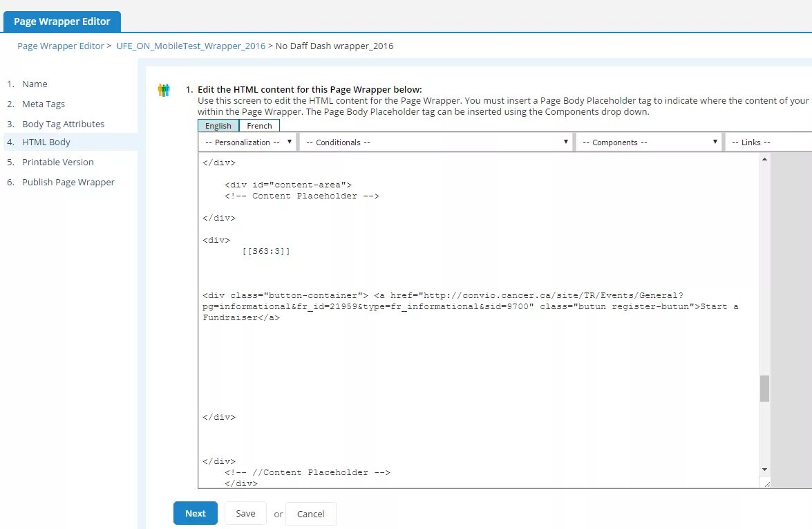
Task: Open the Page Wrapper Editor breadcrumb link
Action: [x=61, y=46]
